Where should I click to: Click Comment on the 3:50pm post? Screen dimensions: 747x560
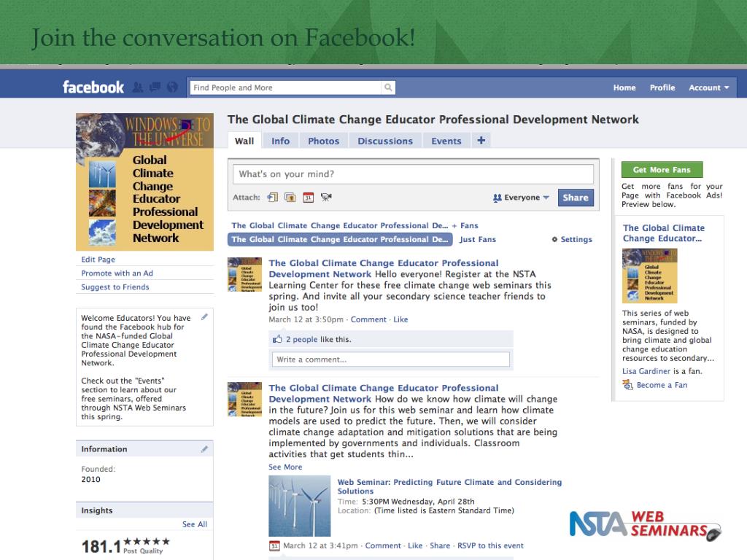click(368, 319)
